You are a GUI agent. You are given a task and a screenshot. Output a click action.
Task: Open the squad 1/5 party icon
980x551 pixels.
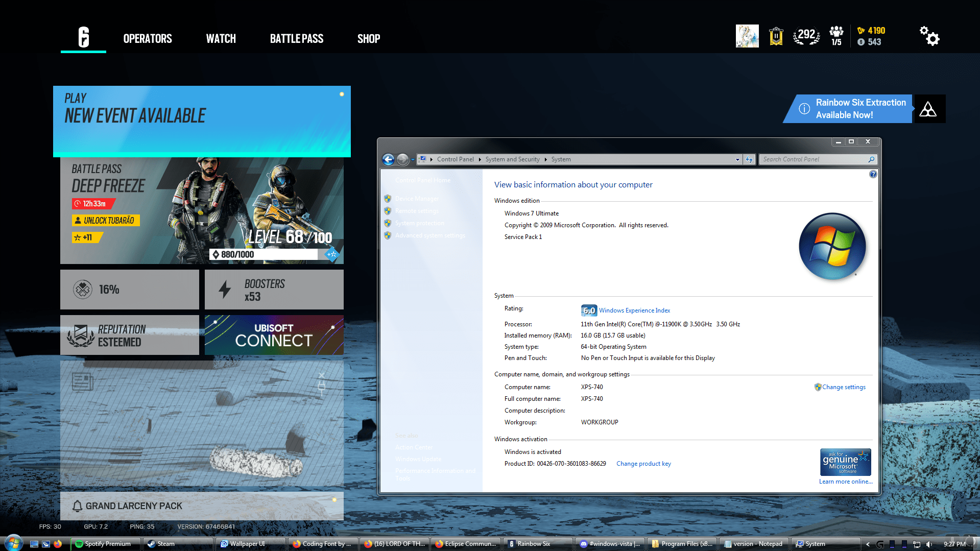pyautogui.click(x=836, y=36)
